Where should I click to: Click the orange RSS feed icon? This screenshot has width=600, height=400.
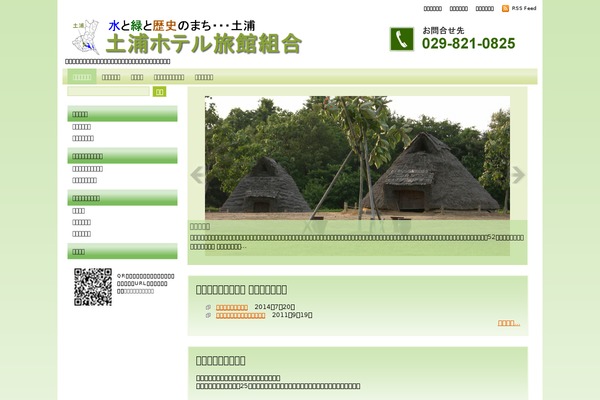point(505,8)
